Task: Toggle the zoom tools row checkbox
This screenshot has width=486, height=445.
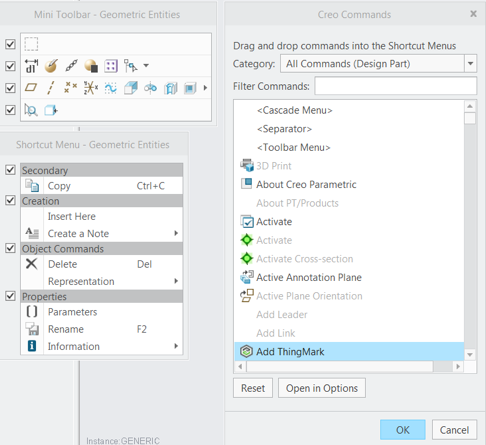Action: (10, 110)
